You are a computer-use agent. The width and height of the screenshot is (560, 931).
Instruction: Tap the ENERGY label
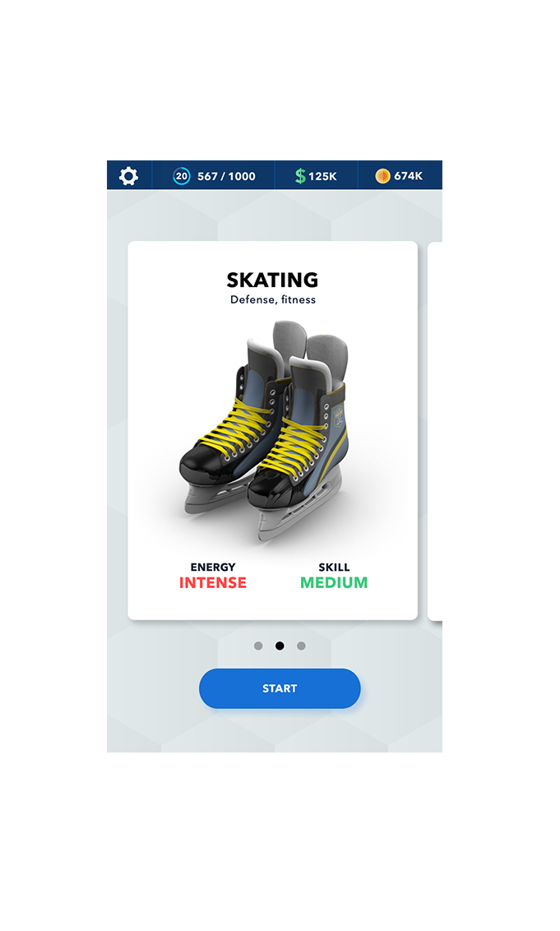pos(213,567)
